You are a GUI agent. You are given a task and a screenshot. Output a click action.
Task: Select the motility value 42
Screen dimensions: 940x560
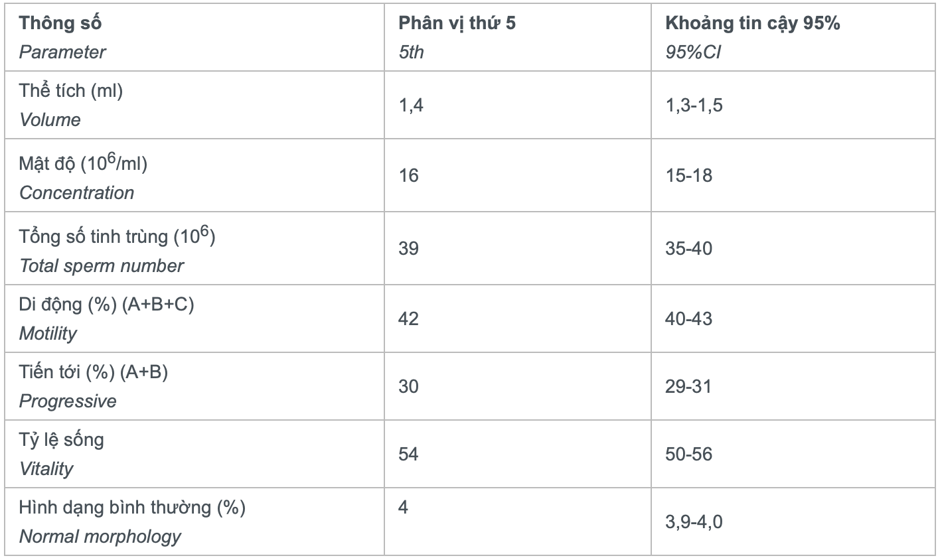409,318
